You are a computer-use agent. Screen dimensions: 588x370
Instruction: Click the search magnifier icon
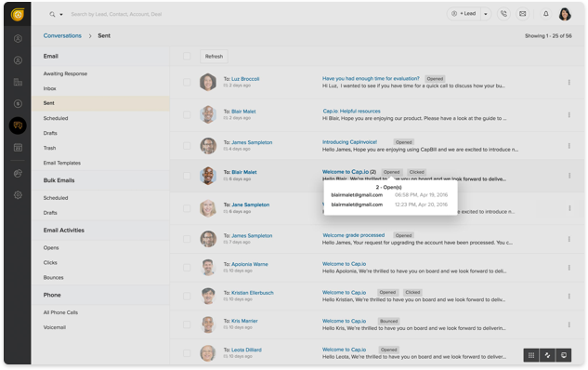[52, 14]
